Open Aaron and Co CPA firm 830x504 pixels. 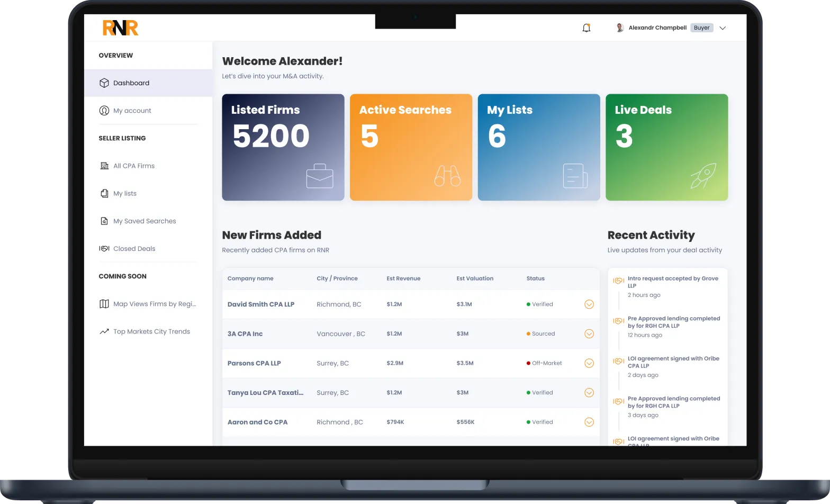[x=257, y=422]
